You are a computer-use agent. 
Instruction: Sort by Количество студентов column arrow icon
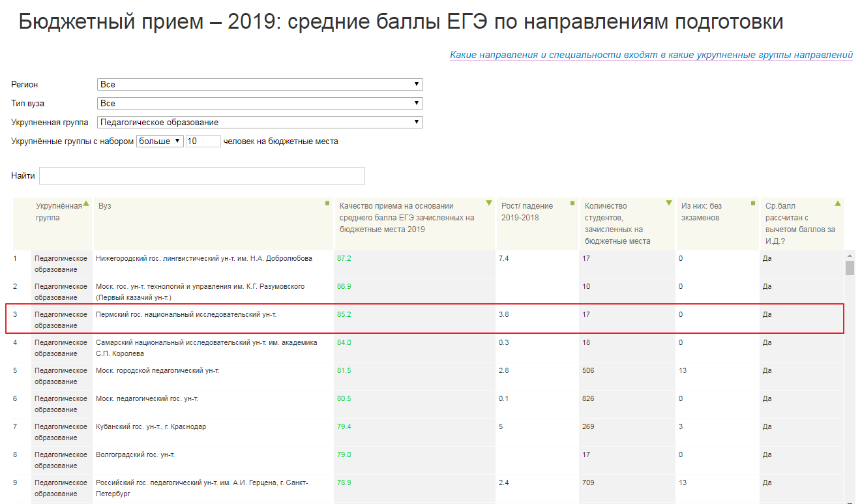click(668, 203)
